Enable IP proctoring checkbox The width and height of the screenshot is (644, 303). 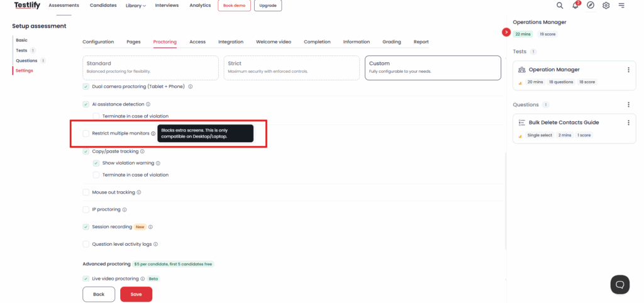click(86, 210)
